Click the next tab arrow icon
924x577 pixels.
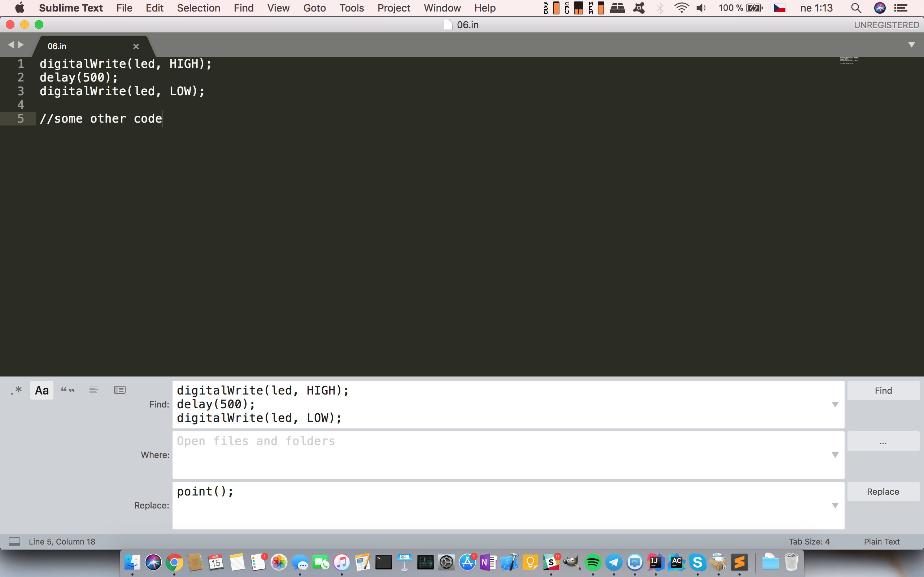(x=21, y=45)
